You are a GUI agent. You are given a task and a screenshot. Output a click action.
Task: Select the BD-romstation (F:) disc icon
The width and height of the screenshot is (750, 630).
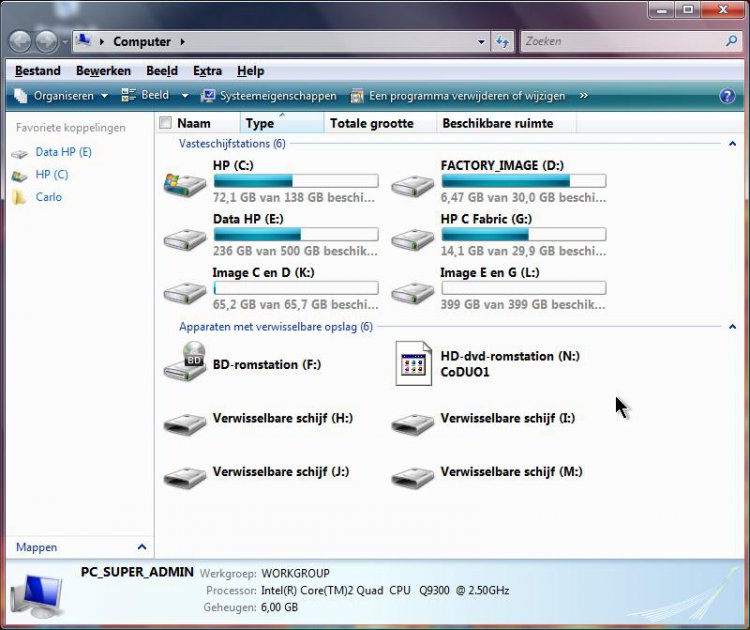tap(185, 362)
